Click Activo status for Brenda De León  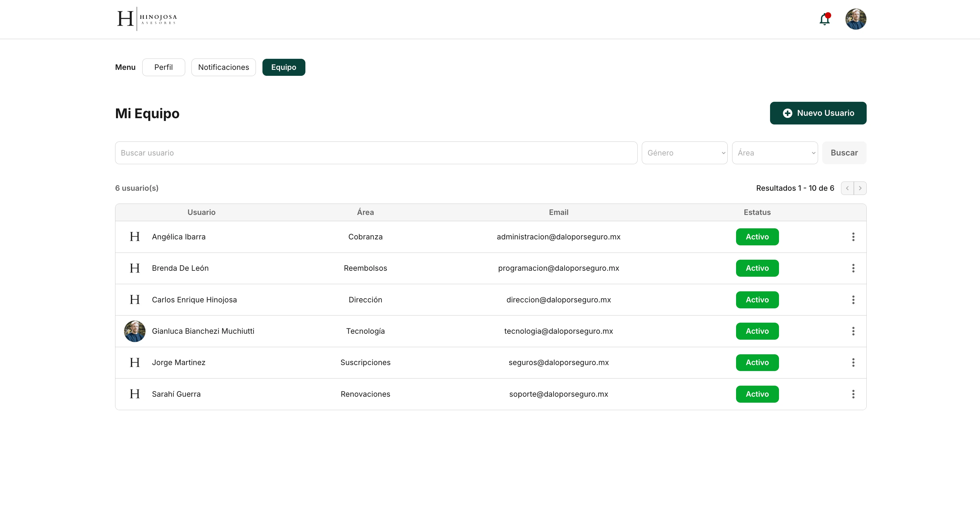pyautogui.click(x=757, y=268)
